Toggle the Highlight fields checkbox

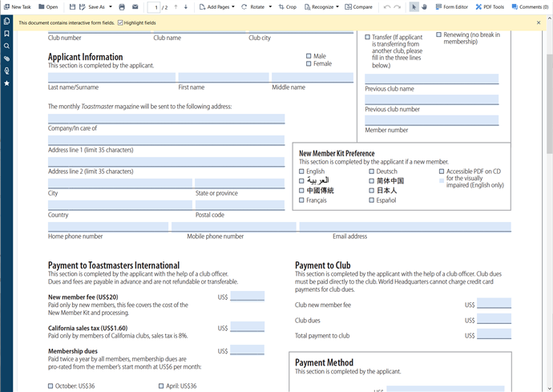pos(120,22)
